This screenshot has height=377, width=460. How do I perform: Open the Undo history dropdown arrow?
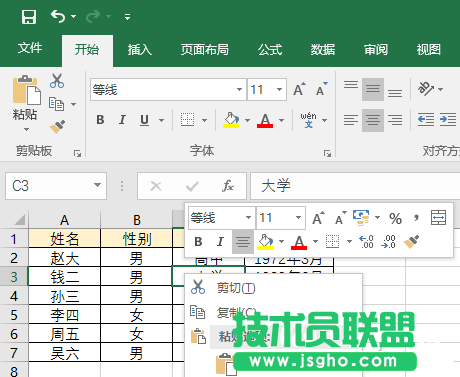click(x=73, y=16)
